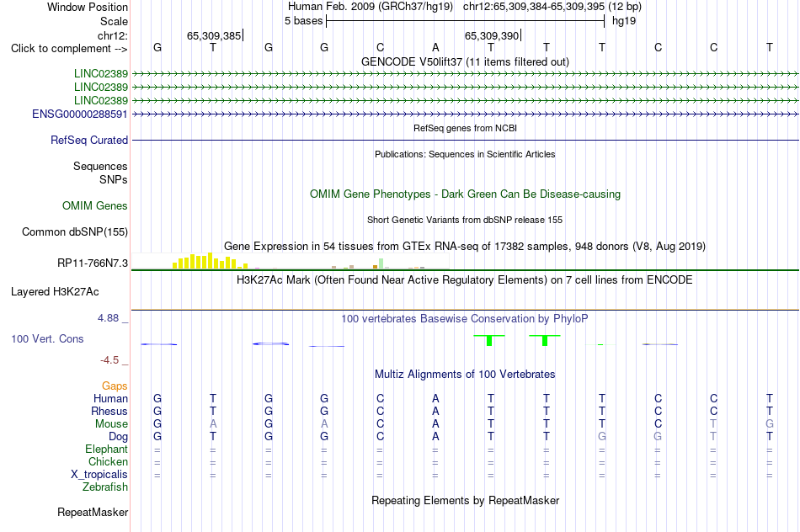Select the Rhesus species row label
Screen dimensions: 800x532
pyautogui.click(x=109, y=411)
